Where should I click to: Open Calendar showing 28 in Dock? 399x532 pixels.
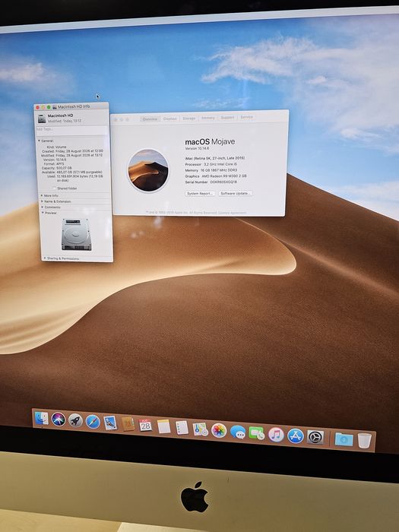click(x=145, y=425)
